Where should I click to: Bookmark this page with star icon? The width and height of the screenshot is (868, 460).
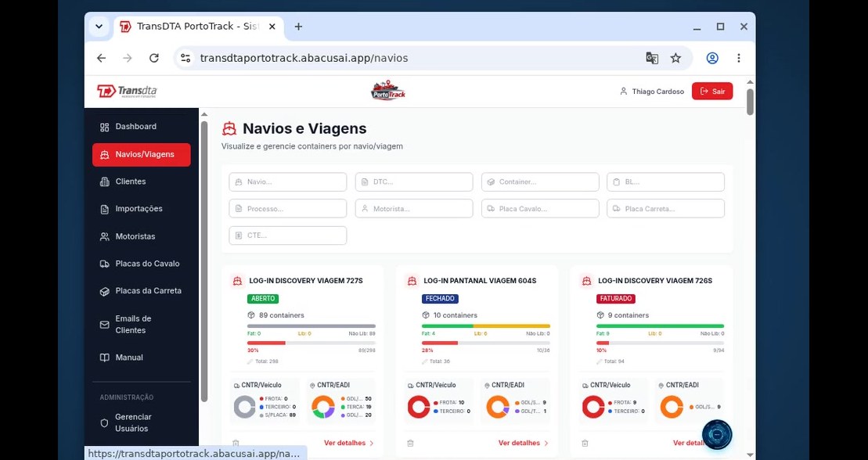click(x=676, y=58)
